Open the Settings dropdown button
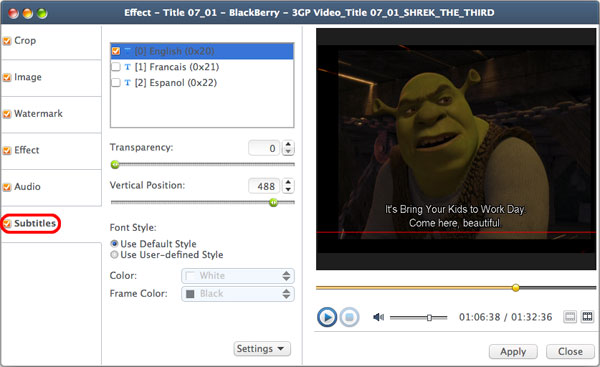The width and height of the screenshot is (600, 367). 262,349
